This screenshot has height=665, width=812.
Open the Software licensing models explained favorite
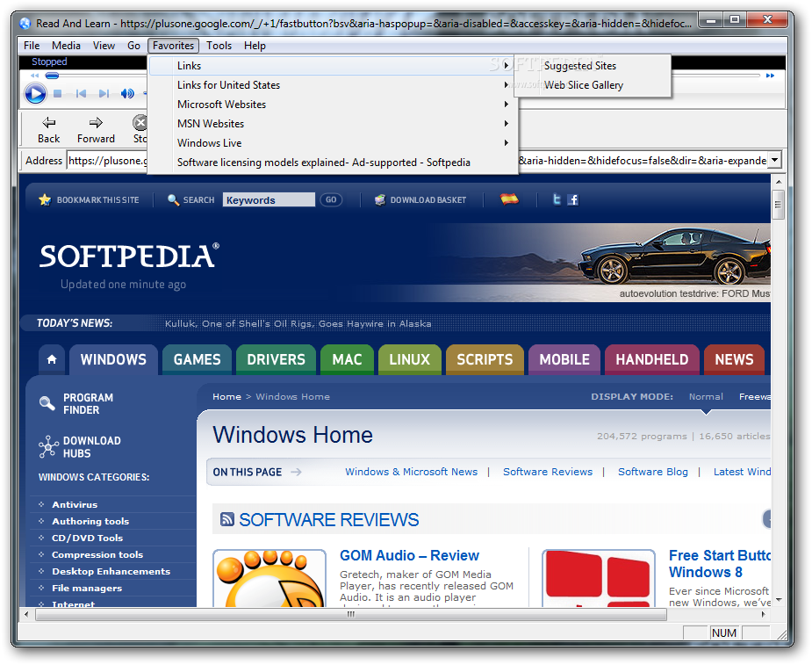click(x=331, y=163)
